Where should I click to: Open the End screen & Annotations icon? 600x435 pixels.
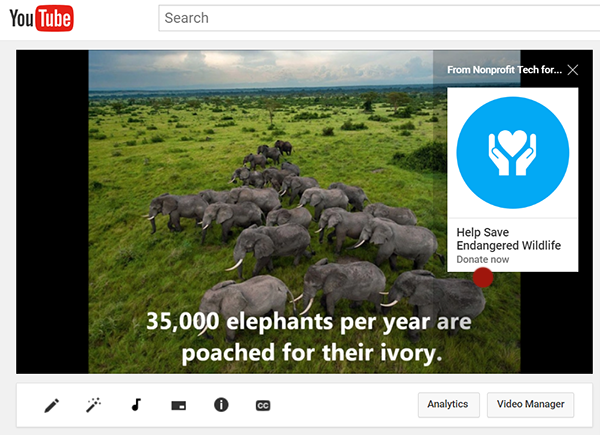coord(179,406)
